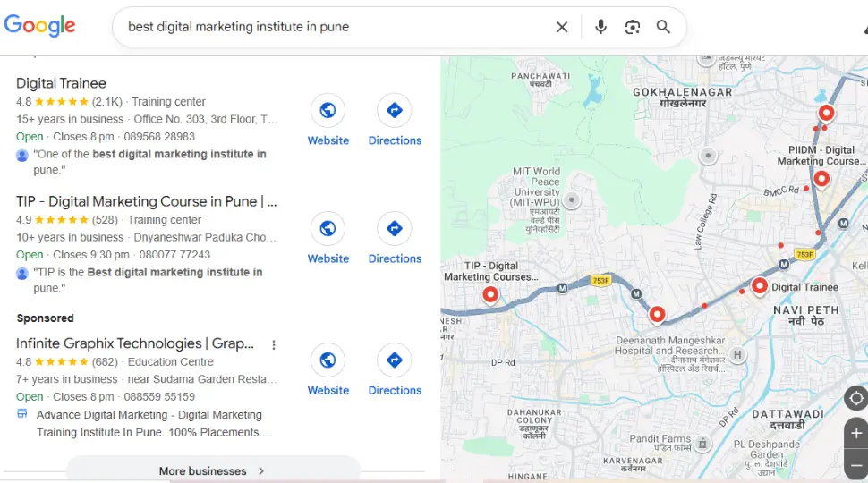
Task: Select topmost red pin near Gokhalenagar
Action: click(x=826, y=113)
